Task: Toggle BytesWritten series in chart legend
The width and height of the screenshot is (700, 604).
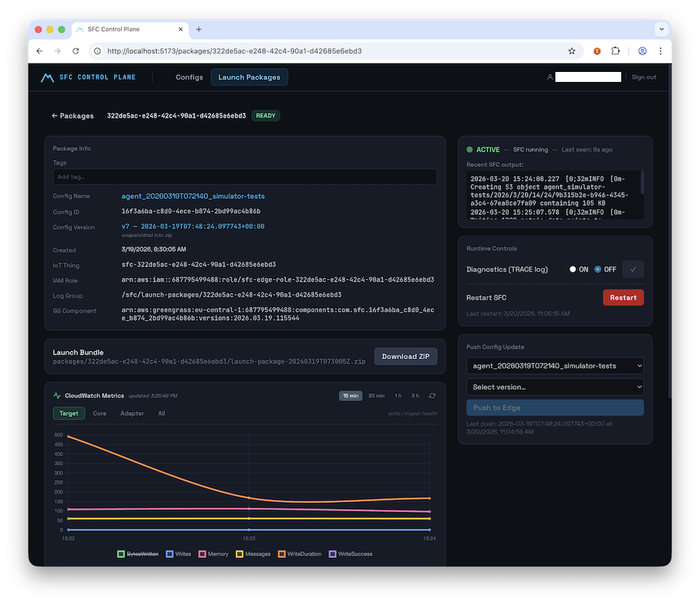Action: [x=138, y=554]
